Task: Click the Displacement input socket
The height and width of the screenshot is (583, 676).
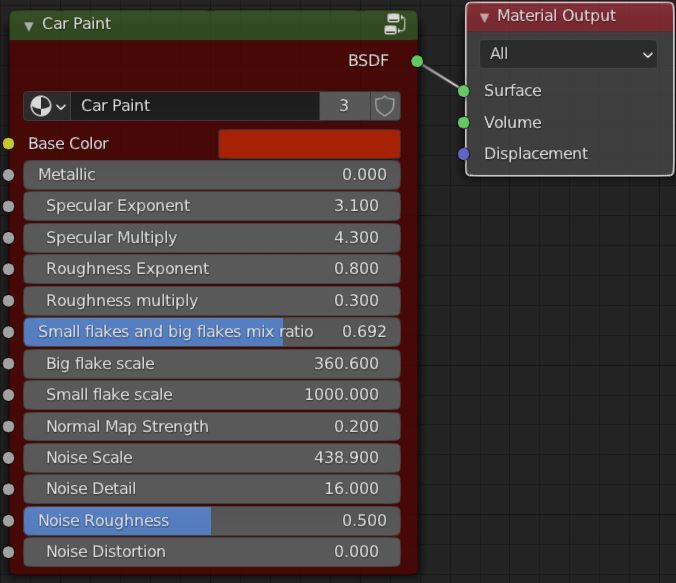Action: pos(463,154)
